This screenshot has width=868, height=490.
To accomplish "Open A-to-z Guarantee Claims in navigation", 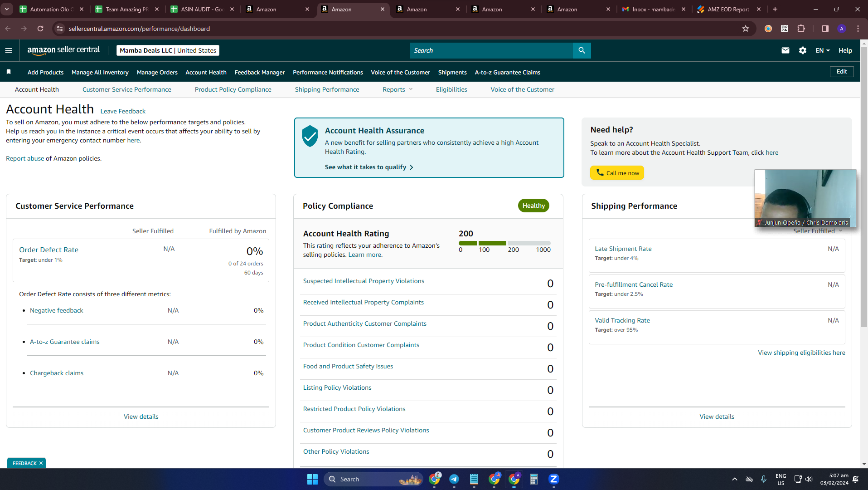I will tap(508, 72).
